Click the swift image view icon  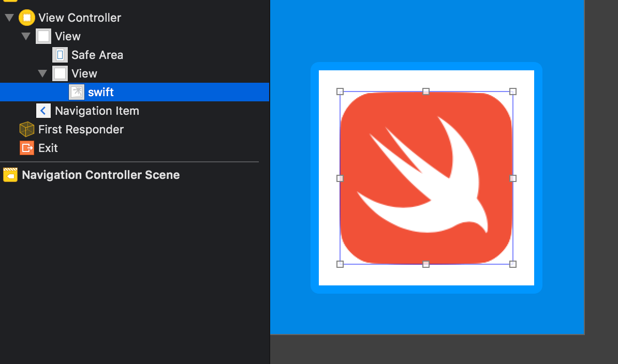click(77, 92)
